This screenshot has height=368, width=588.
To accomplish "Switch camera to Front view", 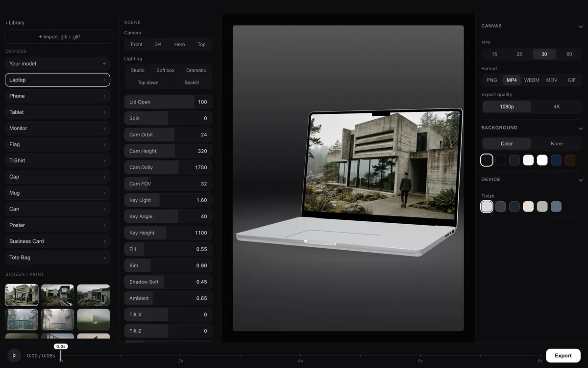I will point(137,45).
